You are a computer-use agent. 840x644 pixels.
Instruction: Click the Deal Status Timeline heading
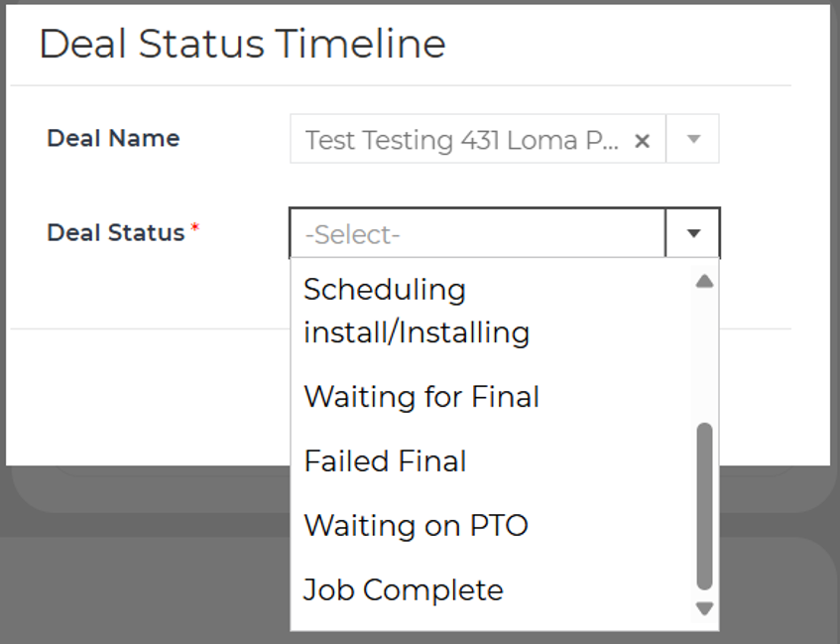pos(242,45)
